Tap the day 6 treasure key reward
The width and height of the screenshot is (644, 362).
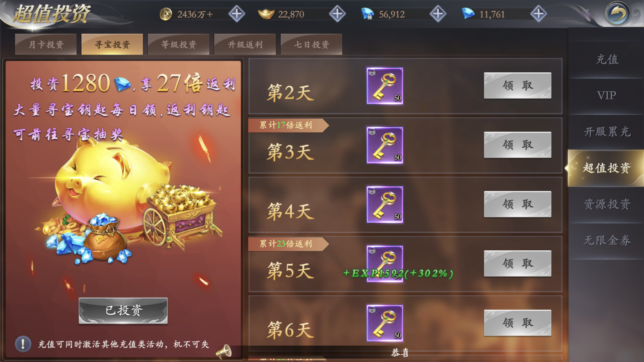pyautogui.click(x=385, y=323)
